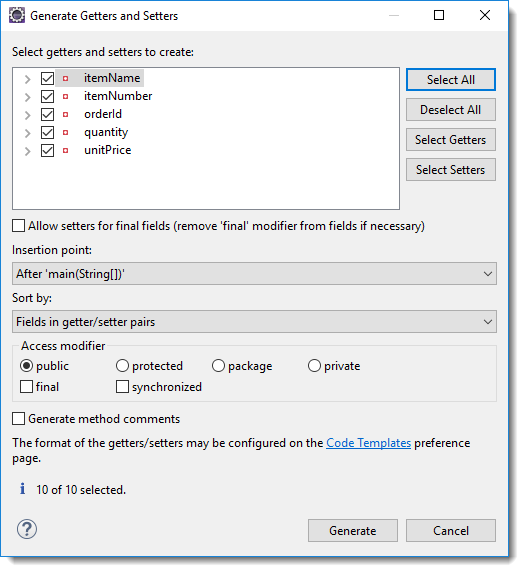The image size is (524, 572).
Task: Select the private access modifier
Action: [314, 366]
